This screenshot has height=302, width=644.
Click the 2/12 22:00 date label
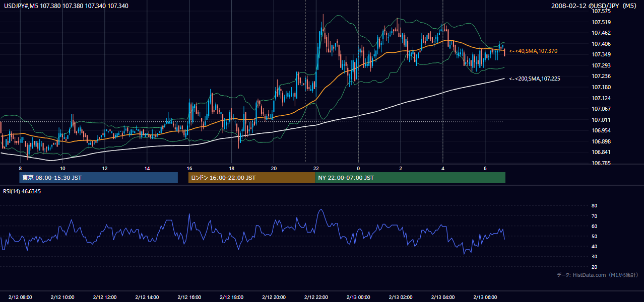pyautogui.click(x=316, y=297)
